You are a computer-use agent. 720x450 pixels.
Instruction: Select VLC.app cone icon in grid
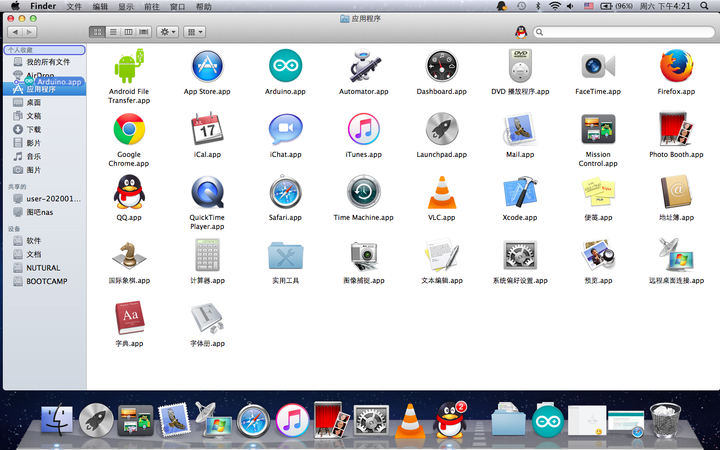coord(442,192)
